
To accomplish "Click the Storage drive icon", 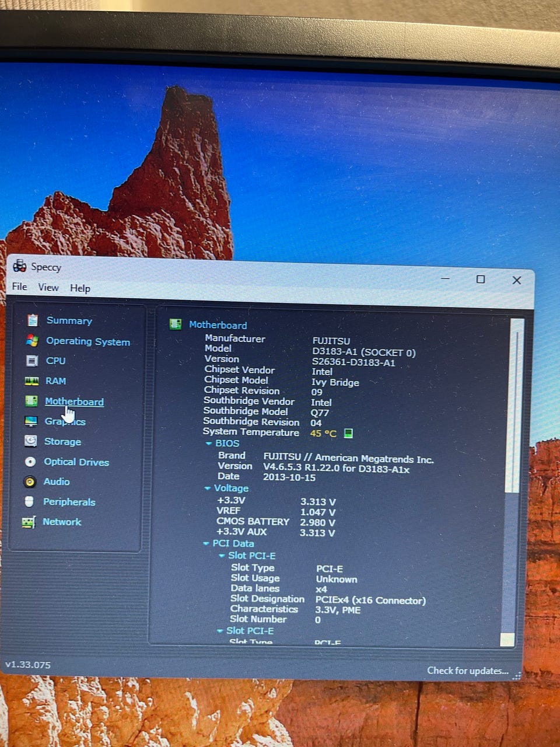I will coord(31,441).
